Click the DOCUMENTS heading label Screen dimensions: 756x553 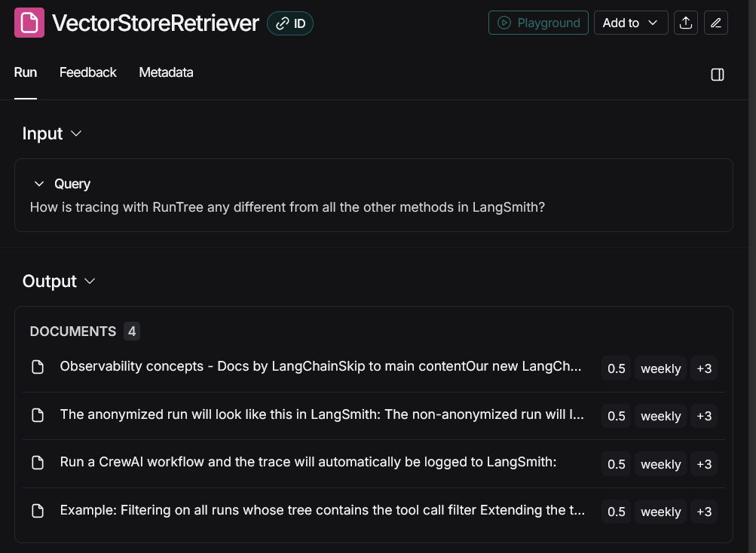point(73,331)
